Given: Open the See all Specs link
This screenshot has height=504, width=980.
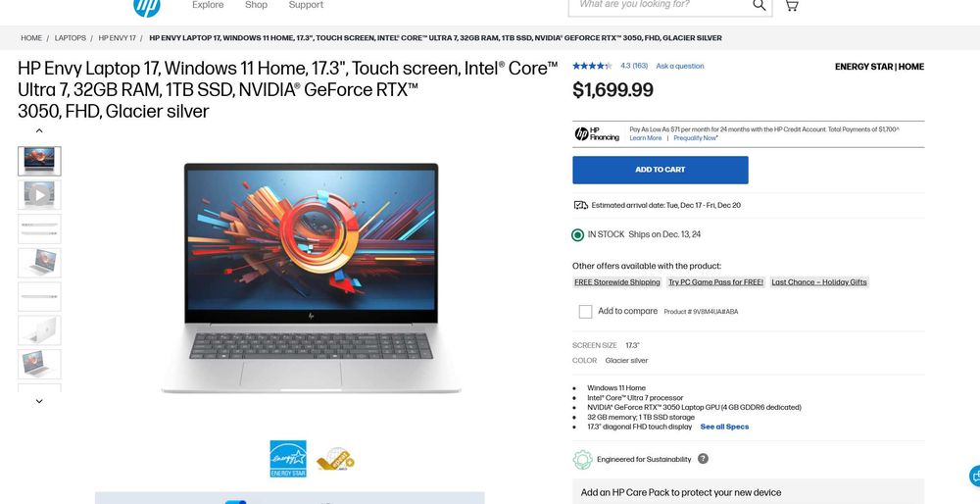Looking at the screenshot, I should tap(724, 427).
